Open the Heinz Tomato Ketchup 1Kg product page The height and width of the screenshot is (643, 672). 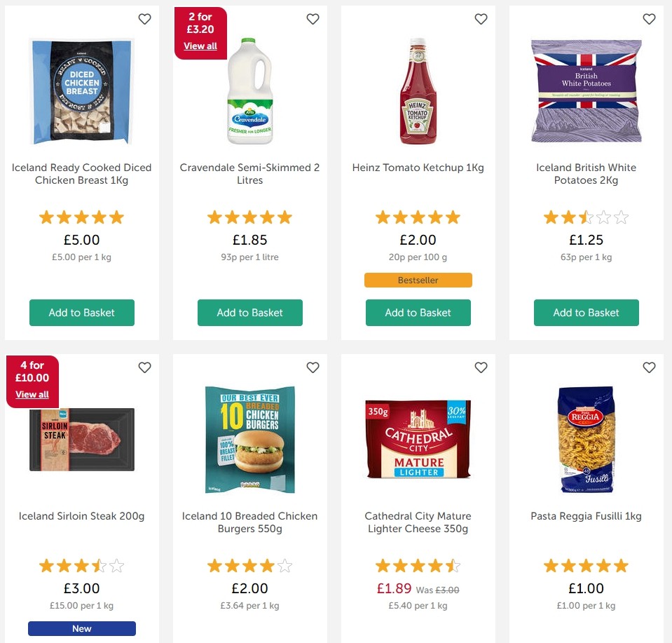(x=418, y=168)
